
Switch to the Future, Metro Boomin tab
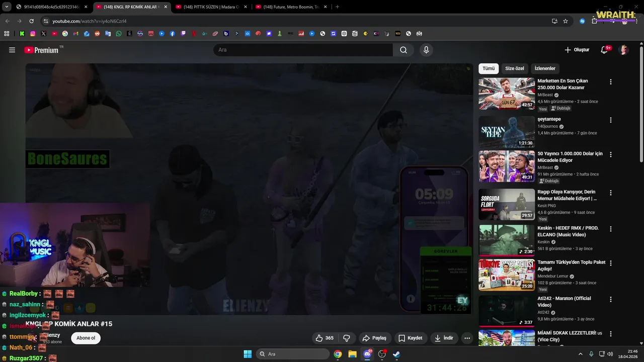pyautogui.click(x=291, y=7)
